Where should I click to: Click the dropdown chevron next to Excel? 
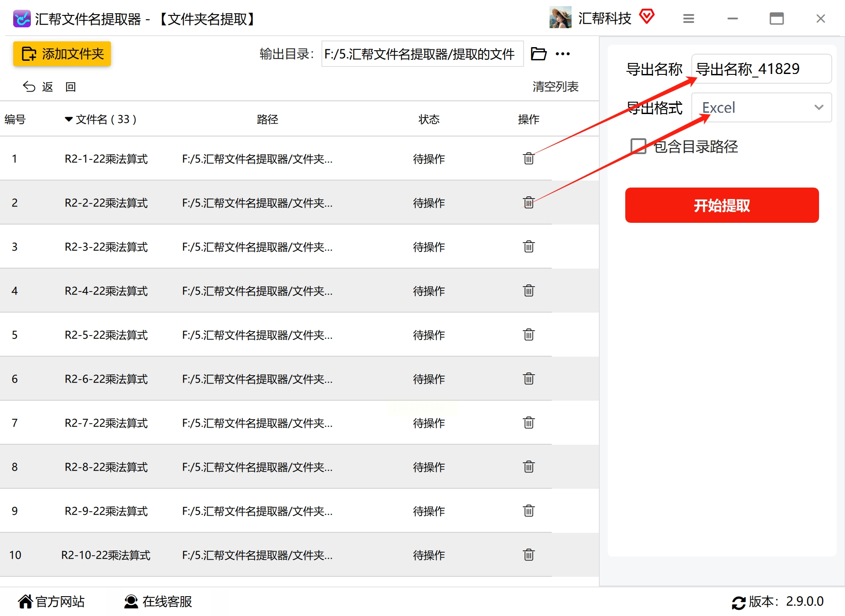coord(819,107)
